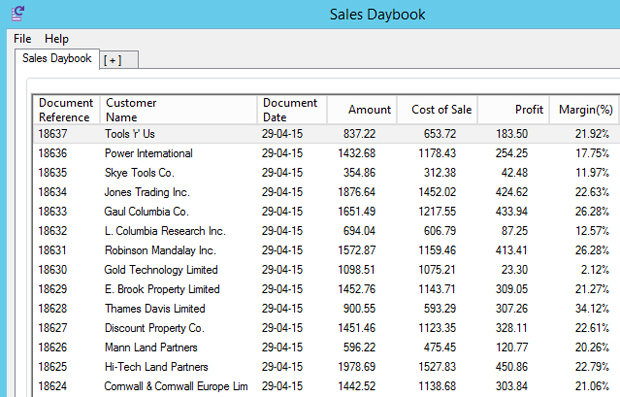The image size is (620, 397).
Task: Click customer Skye Tools Co.
Action: (x=139, y=173)
